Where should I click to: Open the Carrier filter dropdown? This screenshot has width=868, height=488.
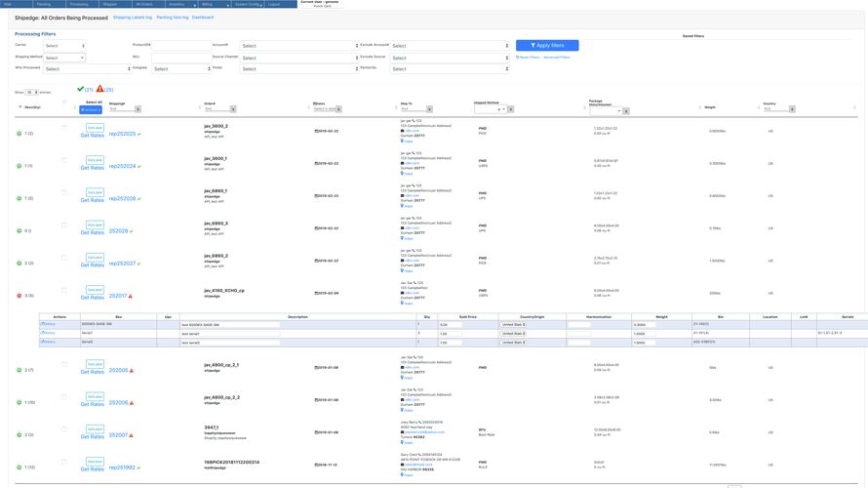point(64,46)
